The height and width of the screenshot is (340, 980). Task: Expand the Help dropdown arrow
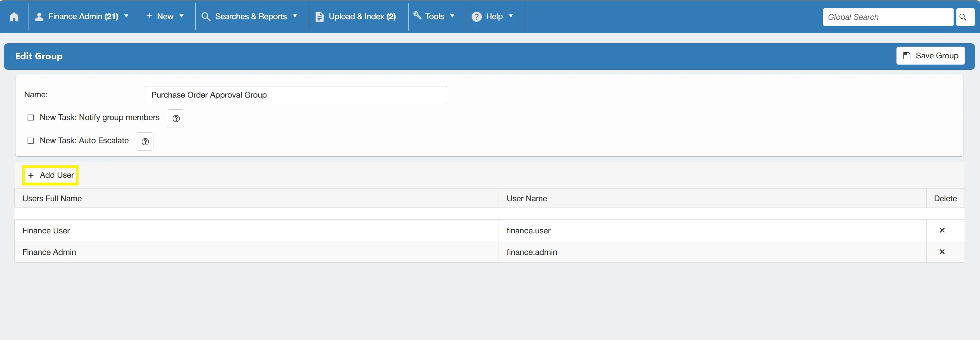pos(511,16)
